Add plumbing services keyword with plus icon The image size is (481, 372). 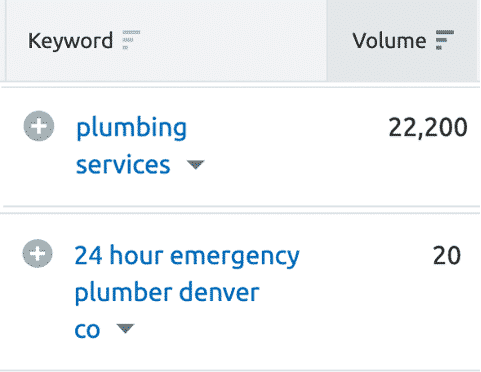(x=39, y=126)
